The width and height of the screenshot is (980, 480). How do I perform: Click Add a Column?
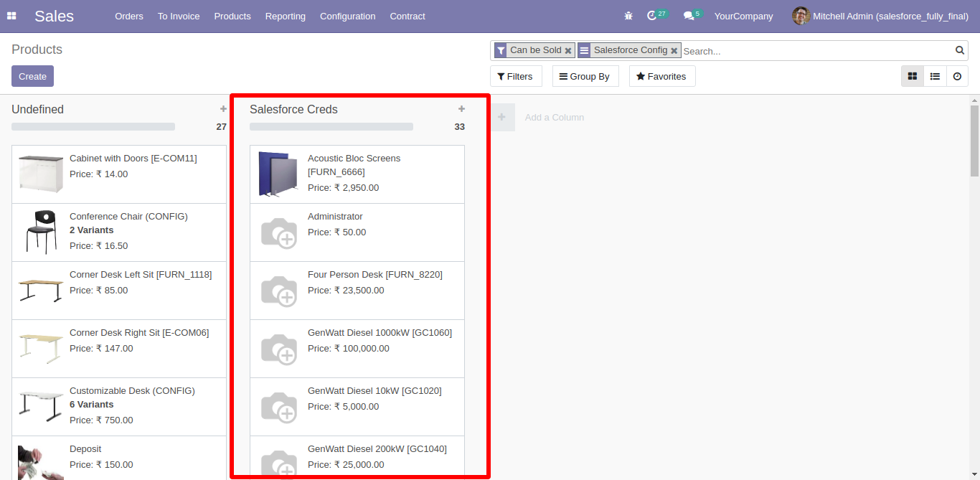[x=555, y=118]
